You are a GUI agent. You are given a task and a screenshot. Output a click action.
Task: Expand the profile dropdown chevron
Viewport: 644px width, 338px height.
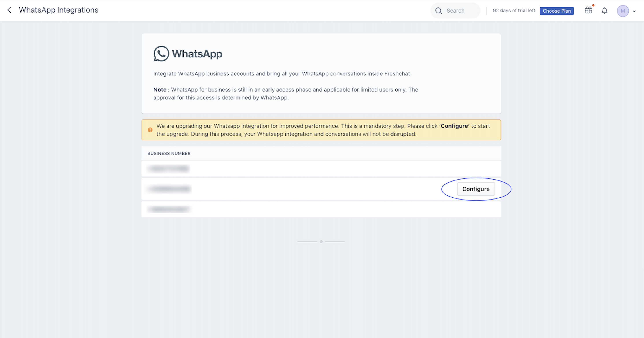634,11
